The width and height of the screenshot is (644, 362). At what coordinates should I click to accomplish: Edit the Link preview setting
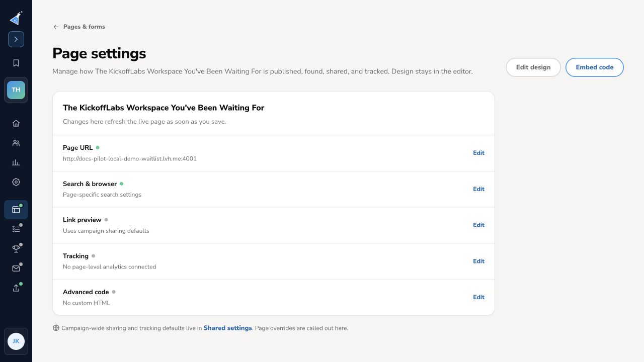tap(478, 225)
